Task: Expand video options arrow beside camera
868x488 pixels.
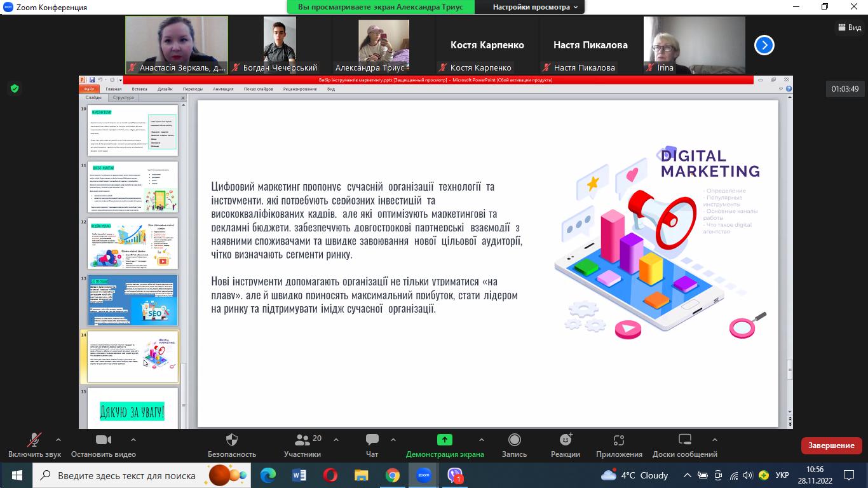Action: [133, 440]
